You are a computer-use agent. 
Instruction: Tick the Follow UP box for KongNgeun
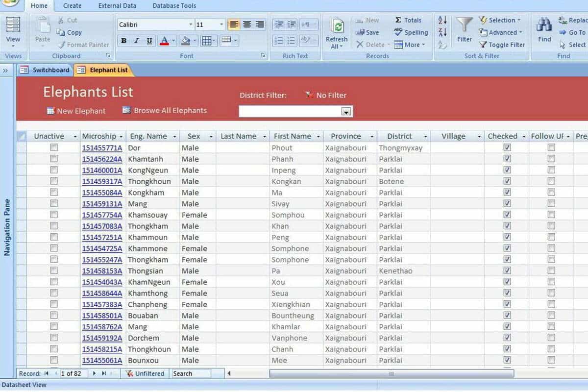pyautogui.click(x=551, y=170)
